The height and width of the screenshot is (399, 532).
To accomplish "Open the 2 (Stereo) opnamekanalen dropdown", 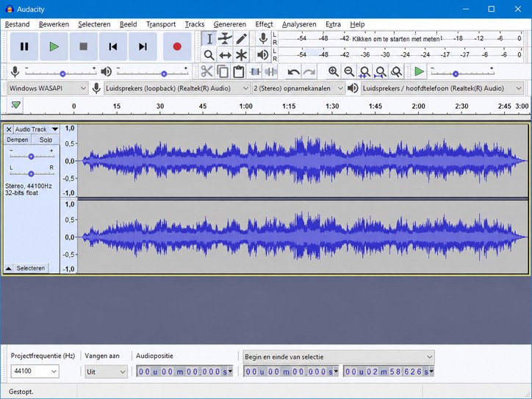I will (298, 88).
